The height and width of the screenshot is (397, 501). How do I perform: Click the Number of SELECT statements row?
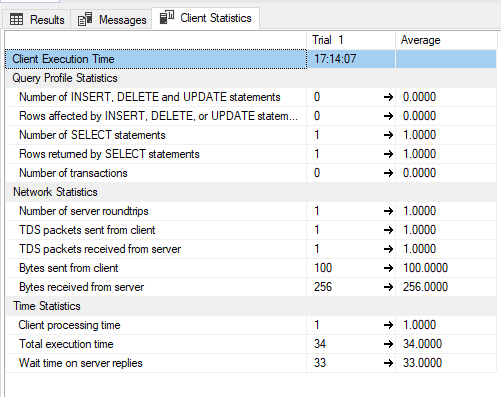[x=251, y=135]
